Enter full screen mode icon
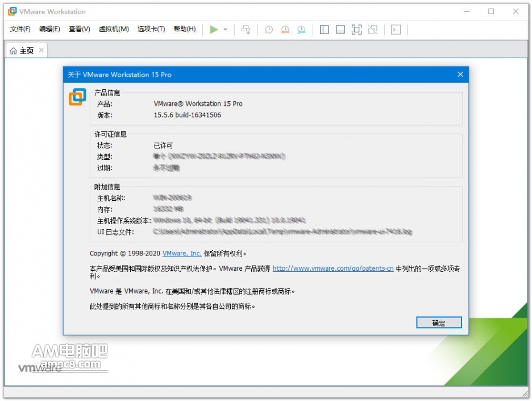Viewport: 532px width, 401px height. tap(356, 30)
